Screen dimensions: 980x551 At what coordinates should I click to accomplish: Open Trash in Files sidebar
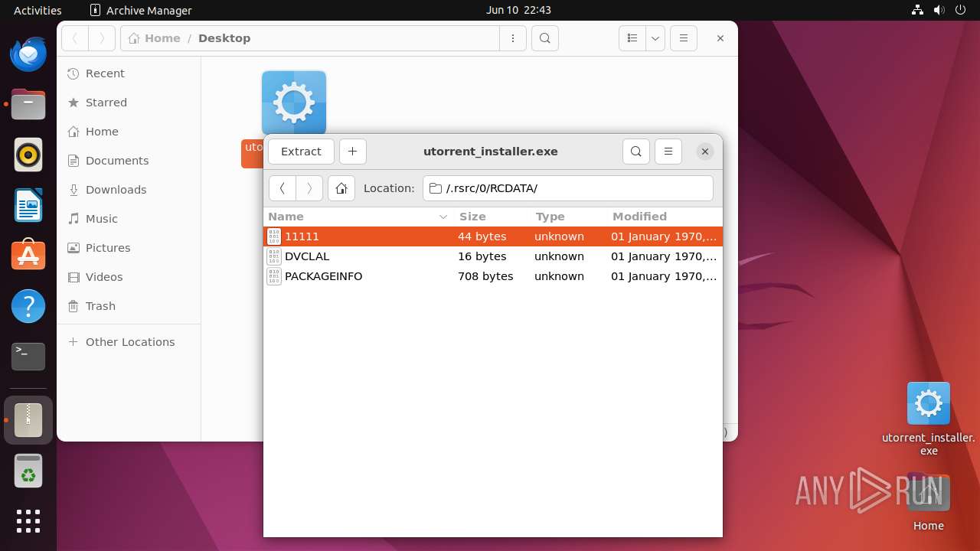[129, 306]
